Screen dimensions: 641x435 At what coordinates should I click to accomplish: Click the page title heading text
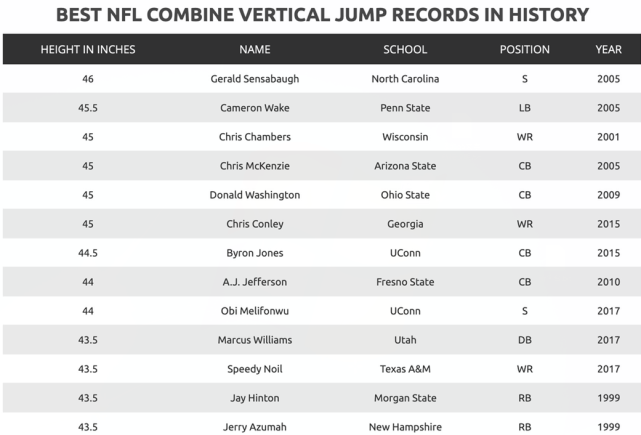(x=322, y=15)
